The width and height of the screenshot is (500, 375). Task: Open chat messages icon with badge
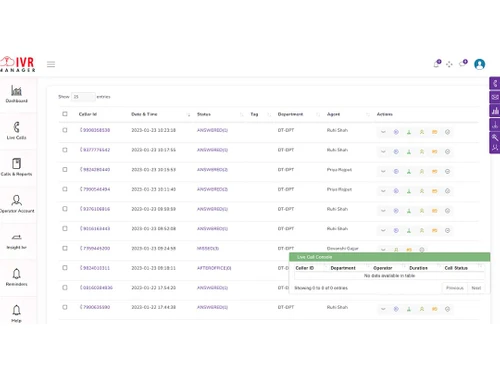pyautogui.click(x=463, y=63)
